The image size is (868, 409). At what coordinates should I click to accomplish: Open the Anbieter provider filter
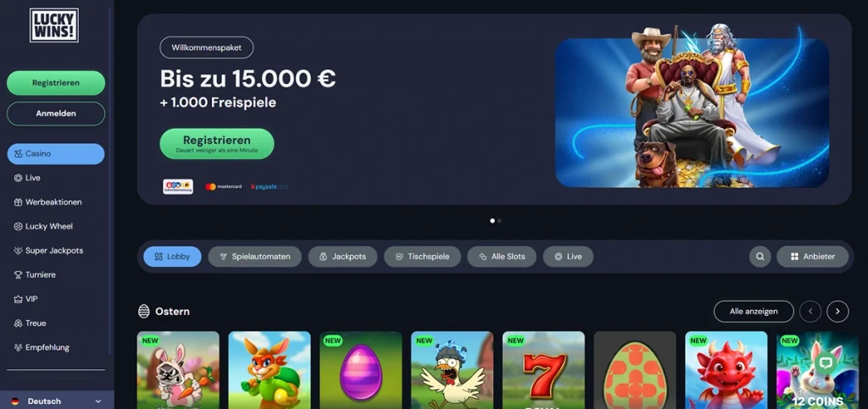point(813,257)
